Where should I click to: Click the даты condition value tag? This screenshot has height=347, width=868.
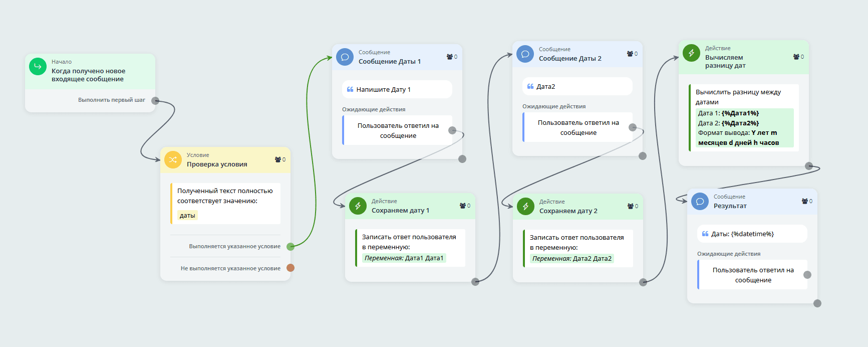(188, 216)
